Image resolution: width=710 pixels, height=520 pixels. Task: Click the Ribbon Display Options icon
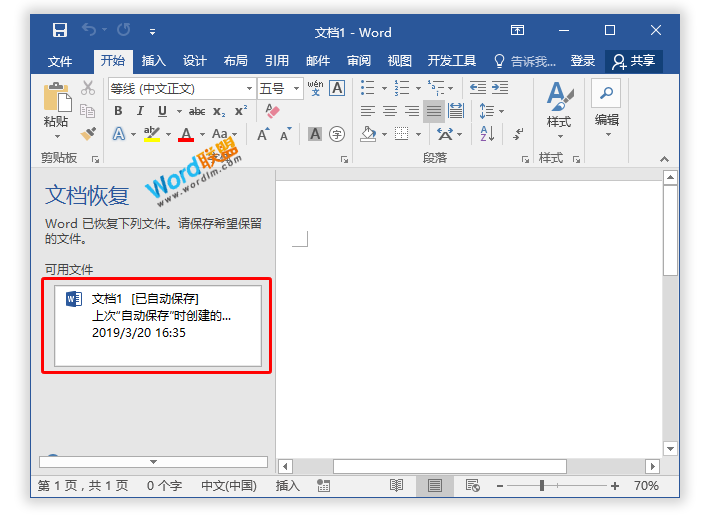click(x=517, y=30)
